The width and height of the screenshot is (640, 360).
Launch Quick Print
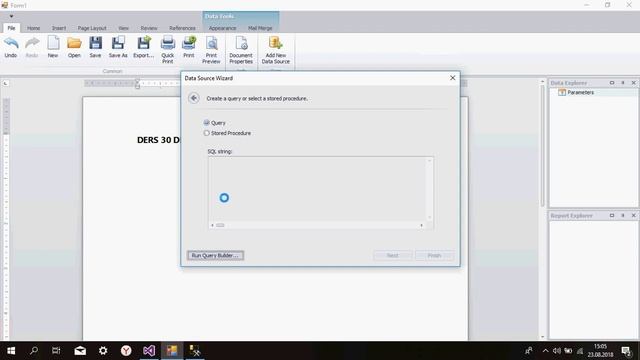[168, 50]
